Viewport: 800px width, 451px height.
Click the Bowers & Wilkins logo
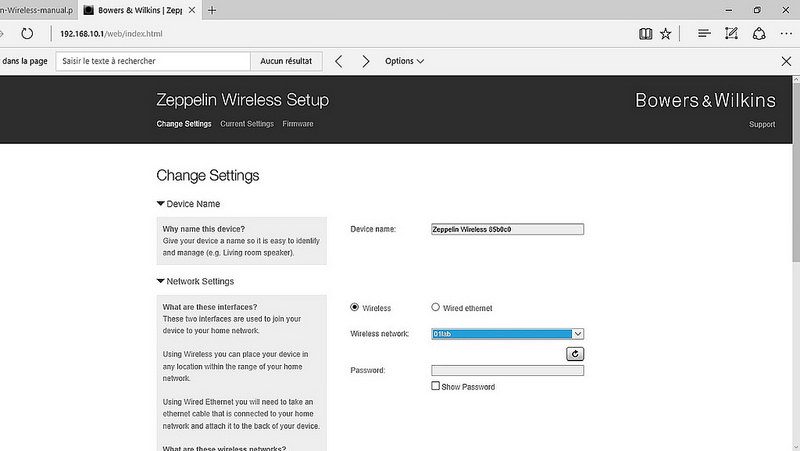[x=706, y=101]
